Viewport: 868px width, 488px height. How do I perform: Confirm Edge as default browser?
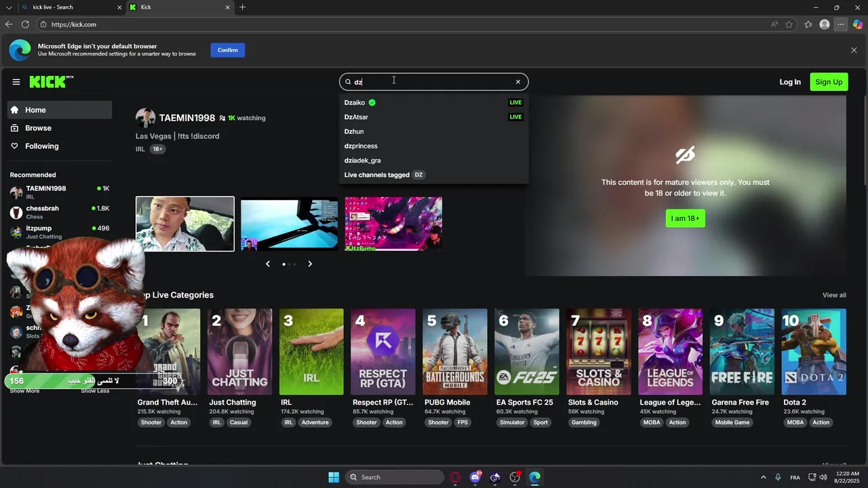click(x=228, y=50)
